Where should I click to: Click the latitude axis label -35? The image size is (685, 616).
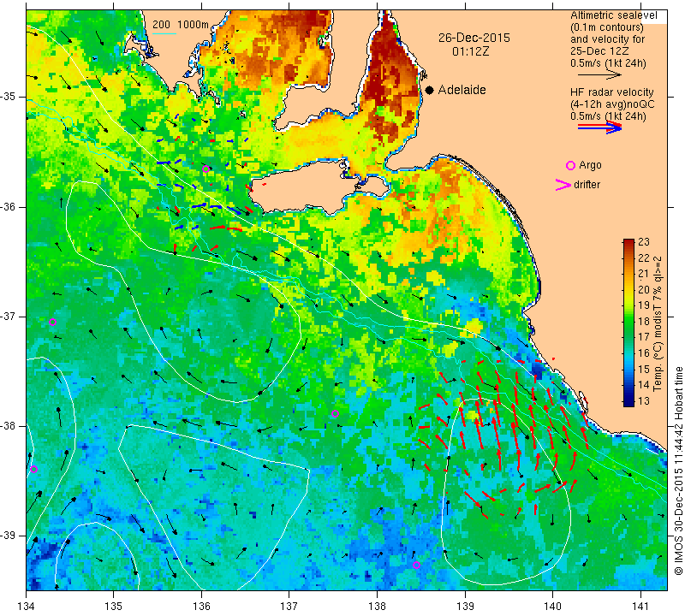click(x=9, y=97)
